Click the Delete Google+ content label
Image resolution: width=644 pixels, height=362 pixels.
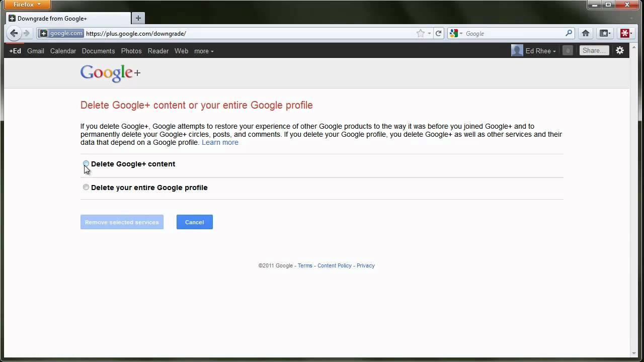click(133, 164)
